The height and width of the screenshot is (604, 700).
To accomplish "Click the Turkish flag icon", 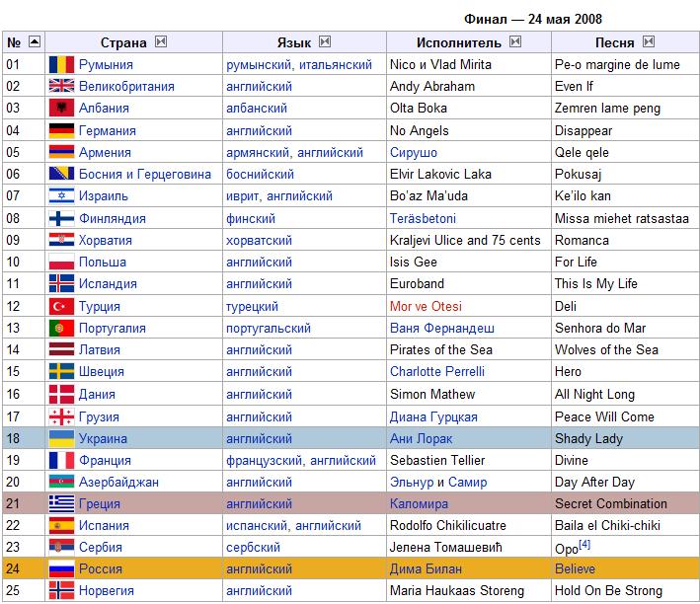I will (x=61, y=306).
